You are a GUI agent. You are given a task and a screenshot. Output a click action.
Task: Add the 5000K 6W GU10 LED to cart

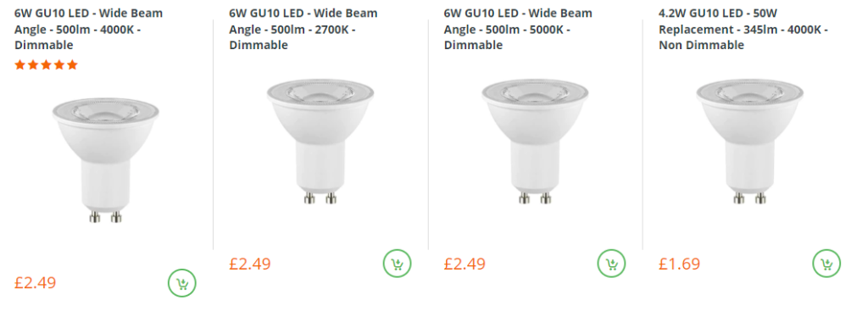pyautogui.click(x=611, y=264)
